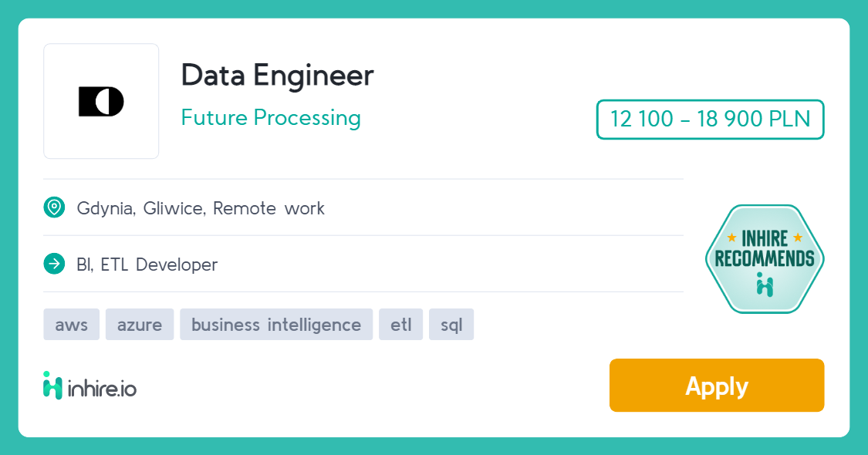Open the Future Processing company link

pyautogui.click(x=271, y=117)
